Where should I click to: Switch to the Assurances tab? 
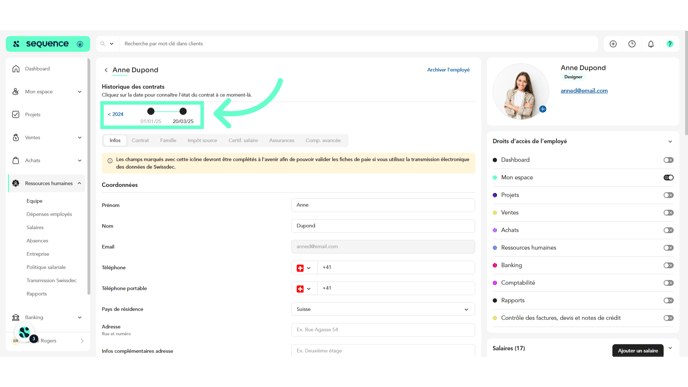coord(282,140)
